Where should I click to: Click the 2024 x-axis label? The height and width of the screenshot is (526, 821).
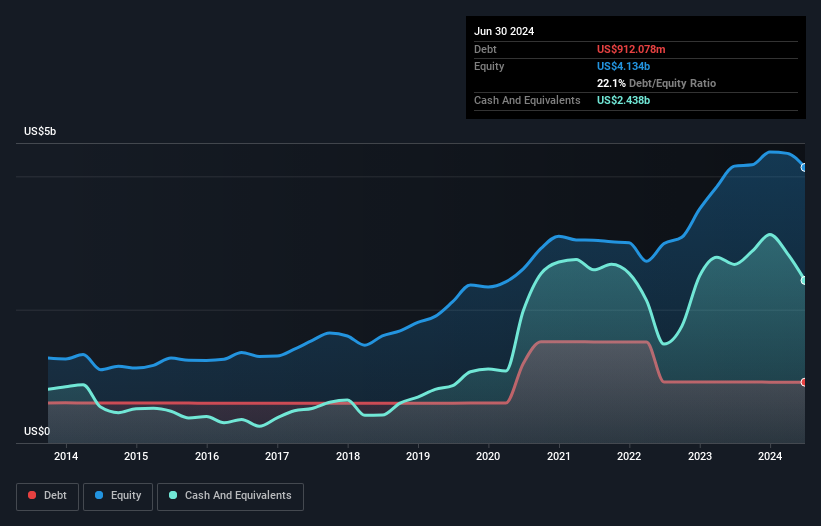pos(770,456)
